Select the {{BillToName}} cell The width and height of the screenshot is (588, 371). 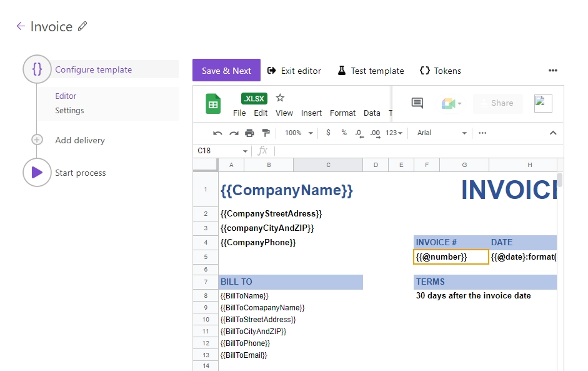[x=244, y=296]
